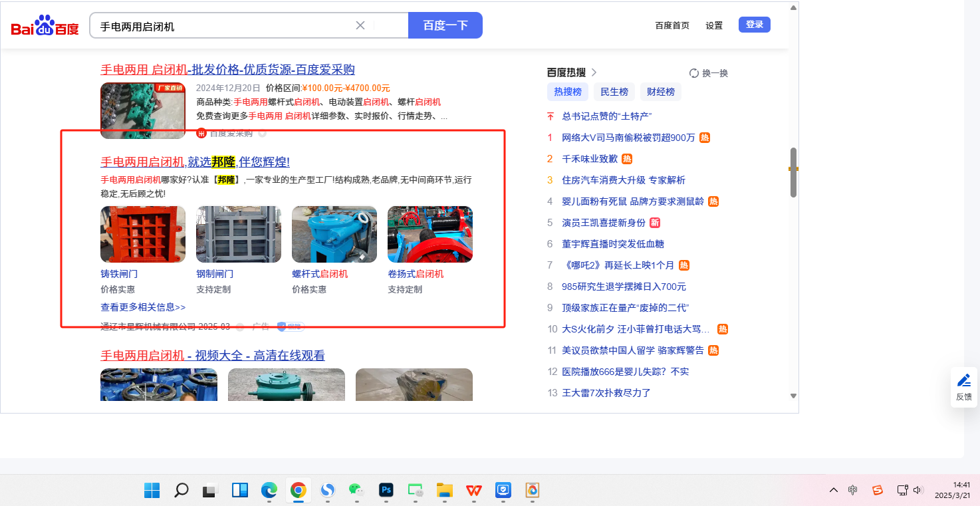Open the Windows Start menu
980x506 pixels.
click(152, 491)
